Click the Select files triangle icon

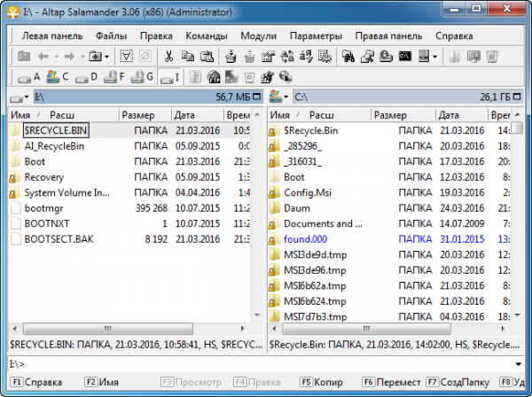[126, 57]
